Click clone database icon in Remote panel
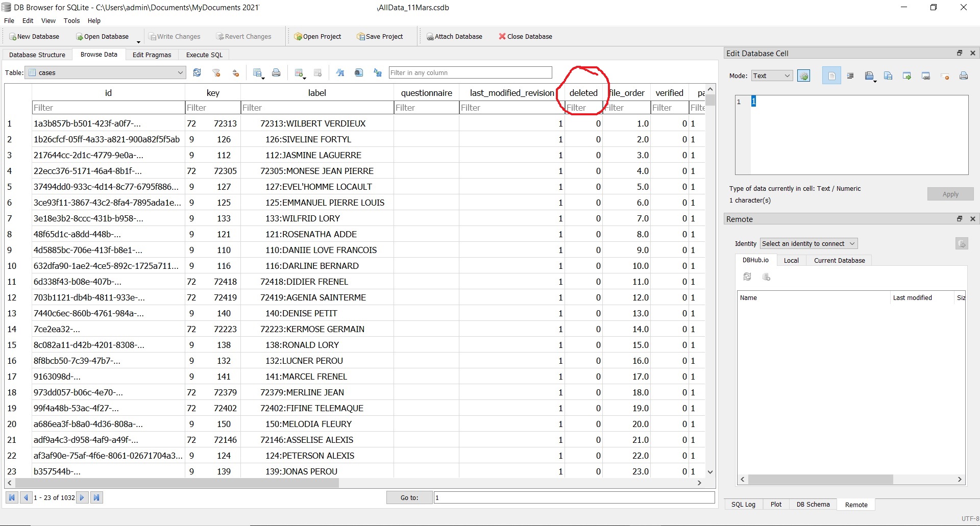The width and height of the screenshot is (980, 526). tap(766, 277)
